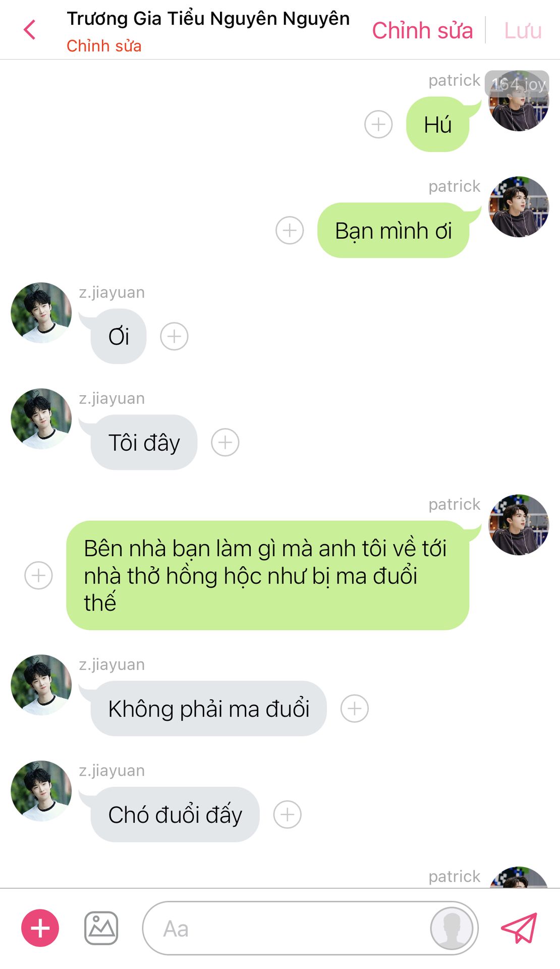
Task: Select the "Bên nhà bạn làm gì" bubble
Action: [268, 575]
